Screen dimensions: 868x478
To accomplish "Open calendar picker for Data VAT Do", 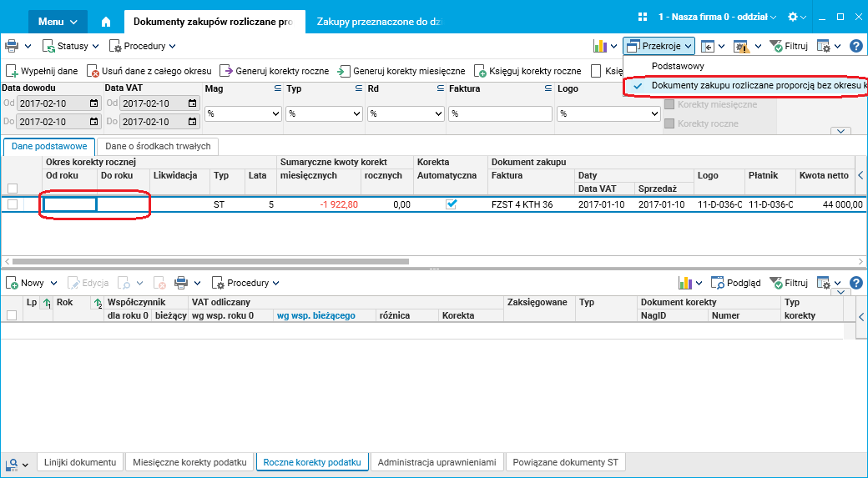I will pyautogui.click(x=193, y=122).
